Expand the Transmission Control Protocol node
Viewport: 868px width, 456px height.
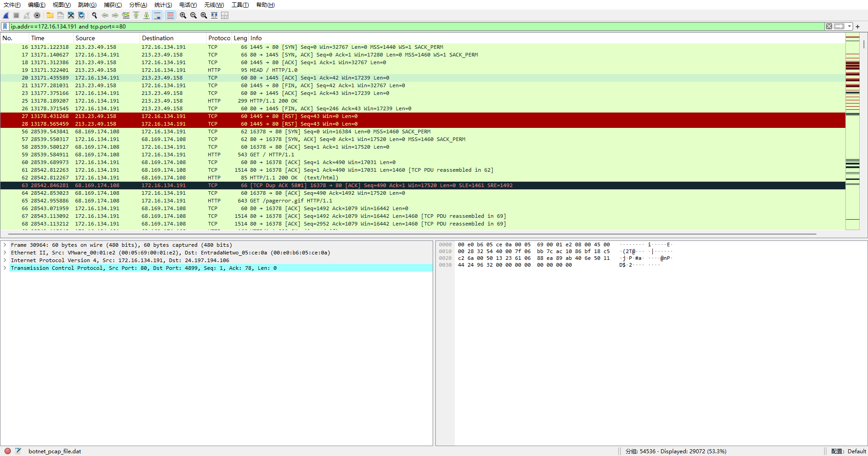coord(5,268)
